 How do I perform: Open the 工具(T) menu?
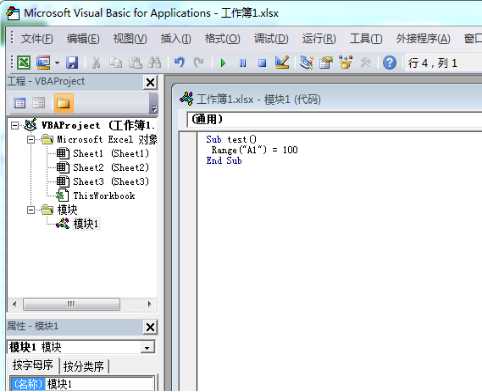click(366, 39)
